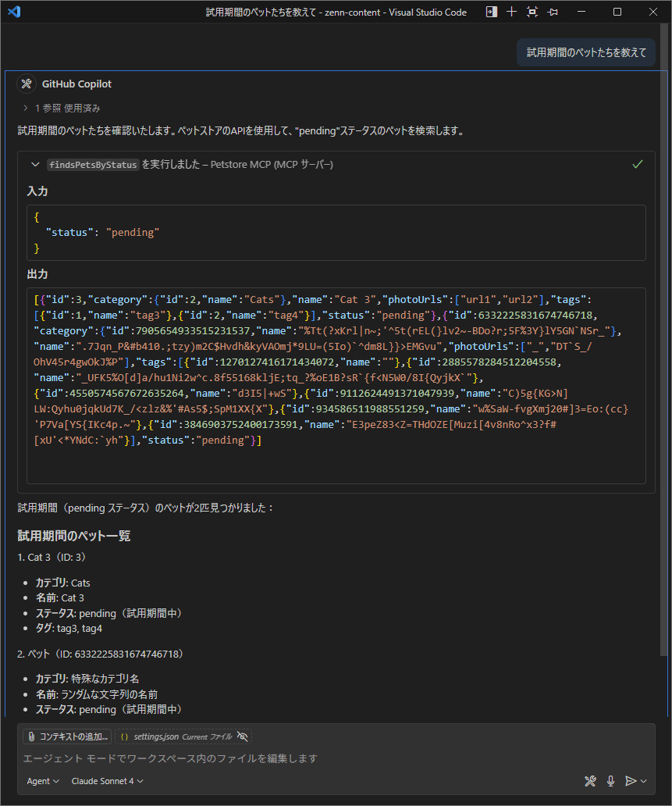Open the send options chevron dropdown
This screenshot has height=806, width=672.
tap(643, 781)
